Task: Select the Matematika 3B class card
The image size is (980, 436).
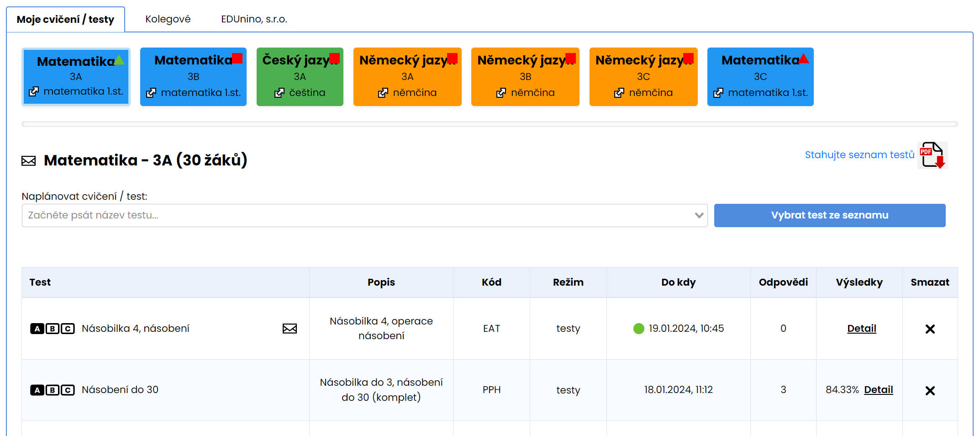Action: pos(193,77)
